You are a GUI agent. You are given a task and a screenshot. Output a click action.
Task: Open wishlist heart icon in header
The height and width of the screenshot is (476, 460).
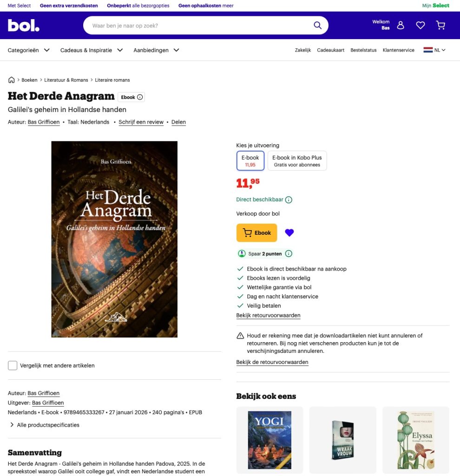420,25
